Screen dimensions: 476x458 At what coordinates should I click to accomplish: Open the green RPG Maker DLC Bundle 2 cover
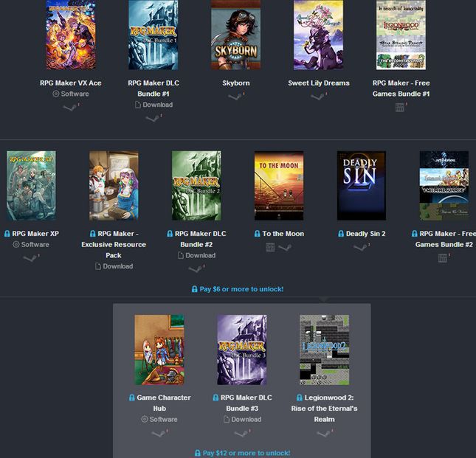point(196,186)
